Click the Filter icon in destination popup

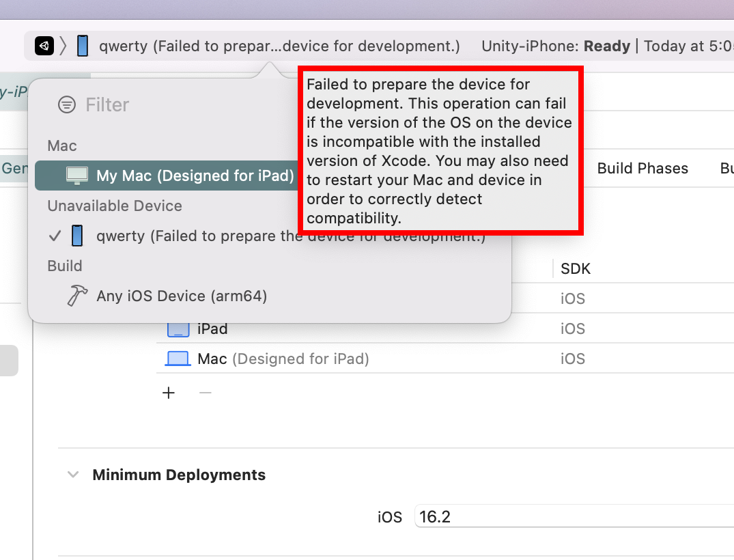click(x=66, y=104)
